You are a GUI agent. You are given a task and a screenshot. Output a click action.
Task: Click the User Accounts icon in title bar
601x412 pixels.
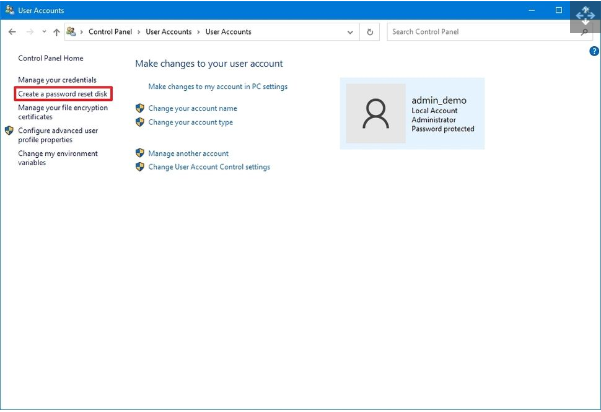click(9, 10)
